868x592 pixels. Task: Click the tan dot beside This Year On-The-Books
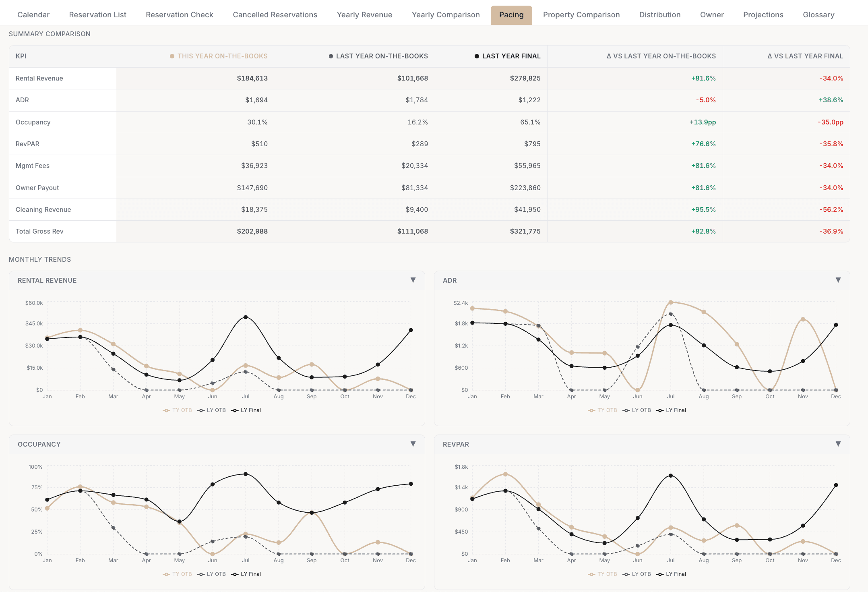tap(172, 56)
